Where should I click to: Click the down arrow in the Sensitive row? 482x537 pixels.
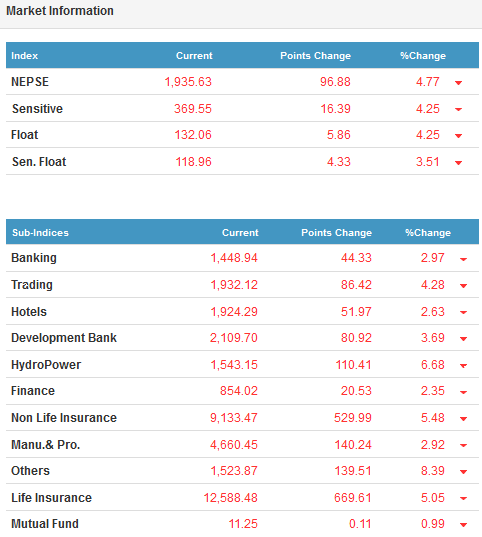coord(458,109)
